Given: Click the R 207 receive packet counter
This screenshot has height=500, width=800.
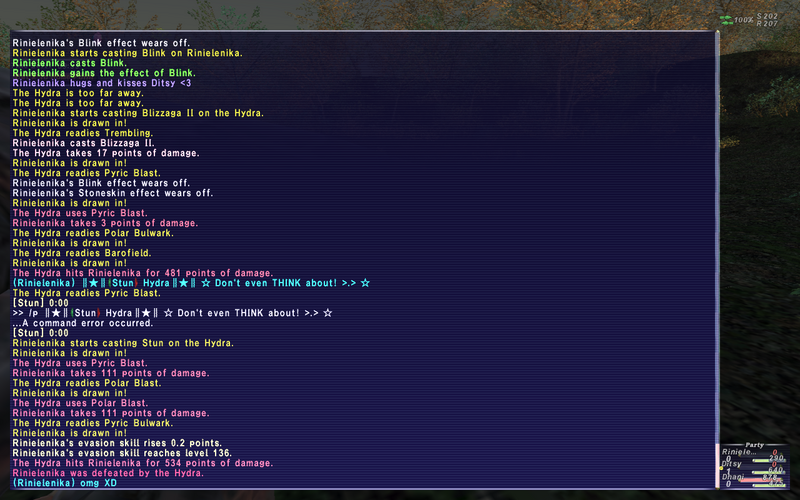Looking at the screenshot, I should click(767, 23).
